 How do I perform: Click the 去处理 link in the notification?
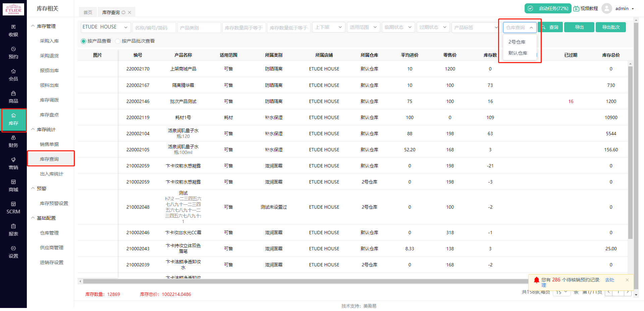coord(610,279)
